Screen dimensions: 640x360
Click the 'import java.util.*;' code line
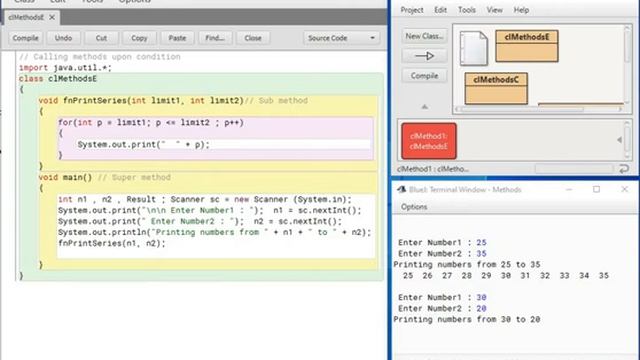tap(65, 68)
